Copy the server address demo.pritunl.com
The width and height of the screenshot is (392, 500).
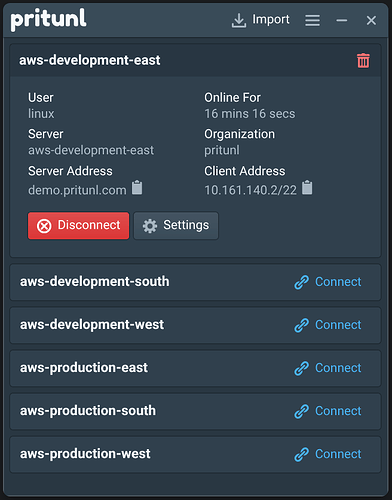coord(137,187)
